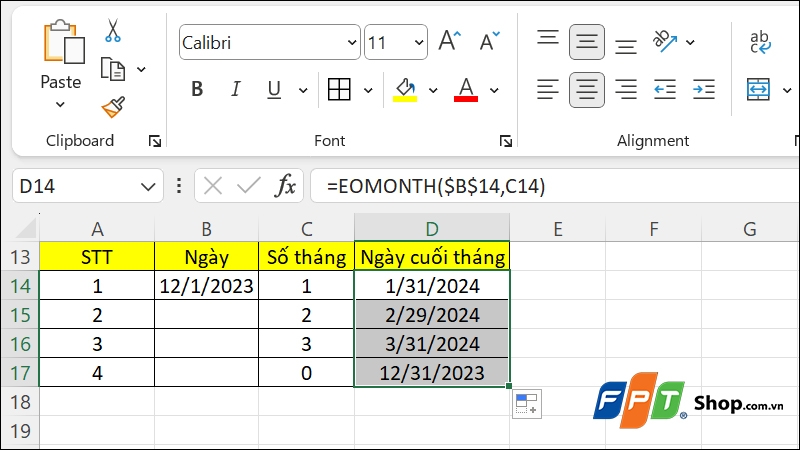800x450 pixels.
Task: Click the formula bar with EOMONTH formula
Action: (x=555, y=186)
